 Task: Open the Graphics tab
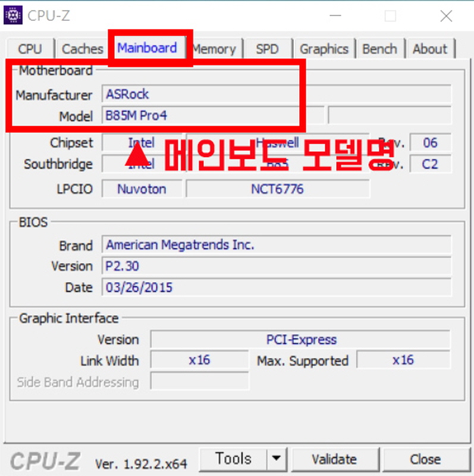pyautogui.click(x=324, y=49)
